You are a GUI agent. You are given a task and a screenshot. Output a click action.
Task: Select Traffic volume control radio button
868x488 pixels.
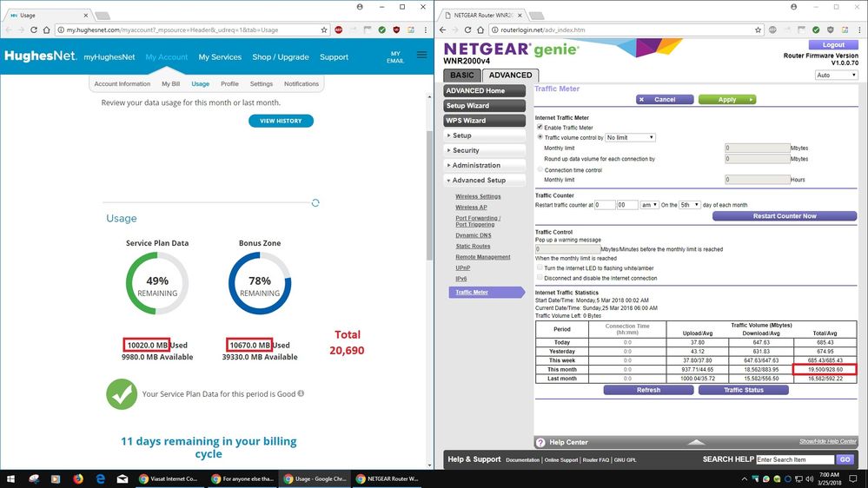[x=540, y=137]
